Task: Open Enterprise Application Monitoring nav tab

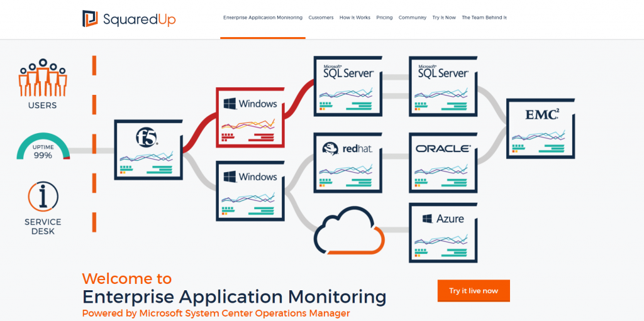Action: (263, 18)
